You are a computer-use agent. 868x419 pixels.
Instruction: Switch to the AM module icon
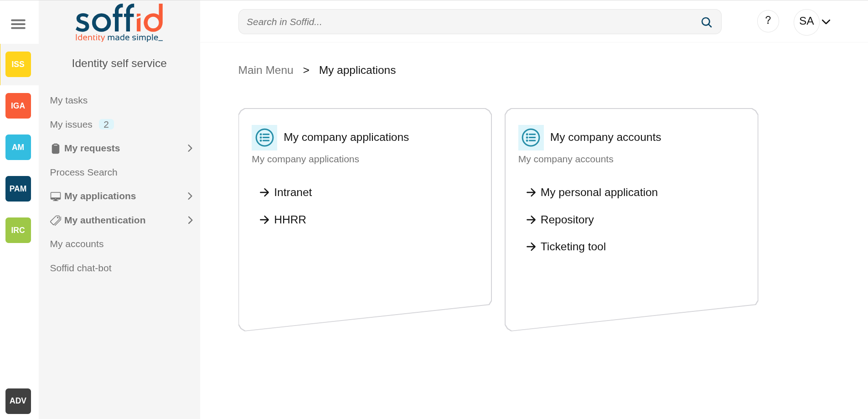pos(18,147)
